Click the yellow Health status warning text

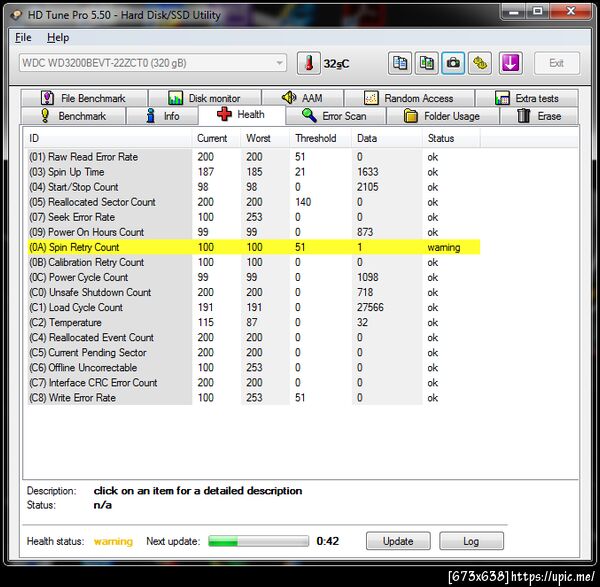pyautogui.click(x=113, y=541)
